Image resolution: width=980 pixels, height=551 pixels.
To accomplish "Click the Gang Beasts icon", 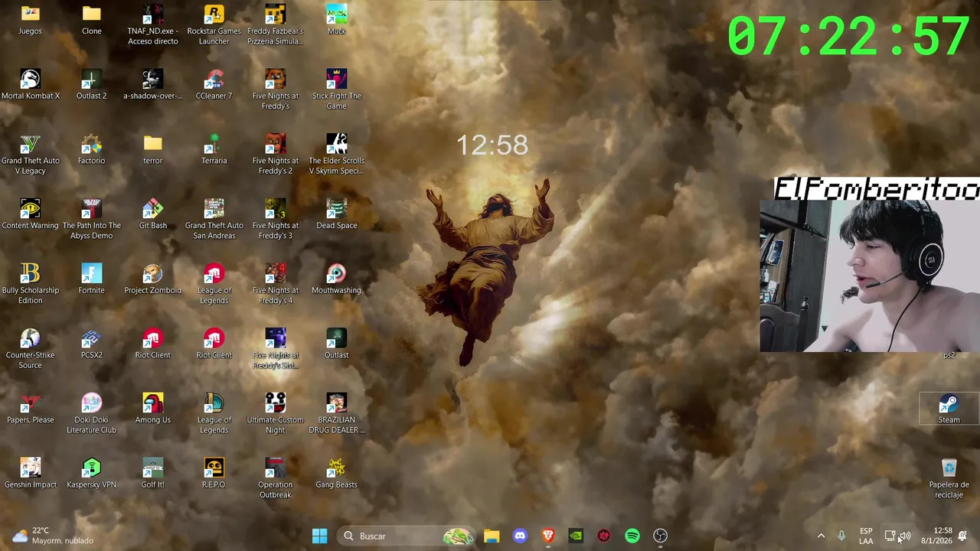I will [337, 474].
